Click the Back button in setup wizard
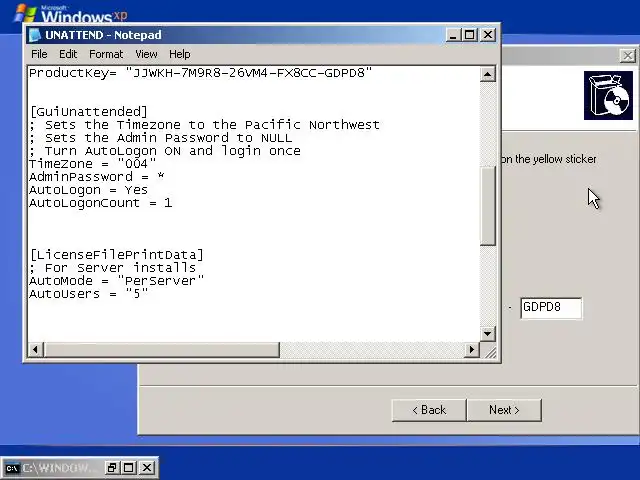The width and height of the screenshot is (640, 480). pyautogui.click(x=429, y=410)
